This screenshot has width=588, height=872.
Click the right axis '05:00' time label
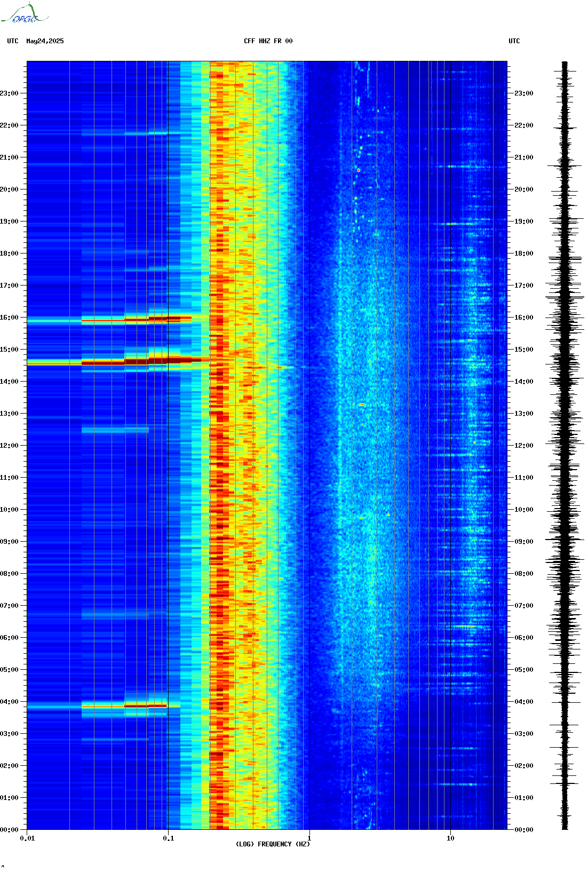524,670
